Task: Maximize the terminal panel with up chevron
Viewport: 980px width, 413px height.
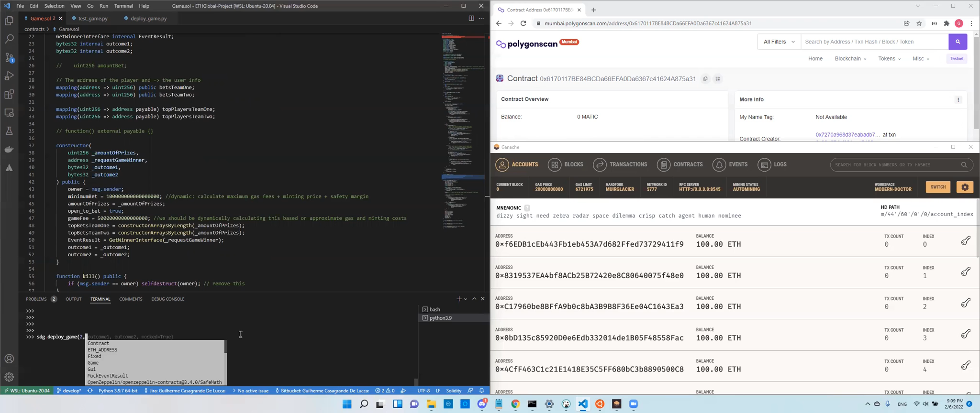Action: click(x=474, y=299)
